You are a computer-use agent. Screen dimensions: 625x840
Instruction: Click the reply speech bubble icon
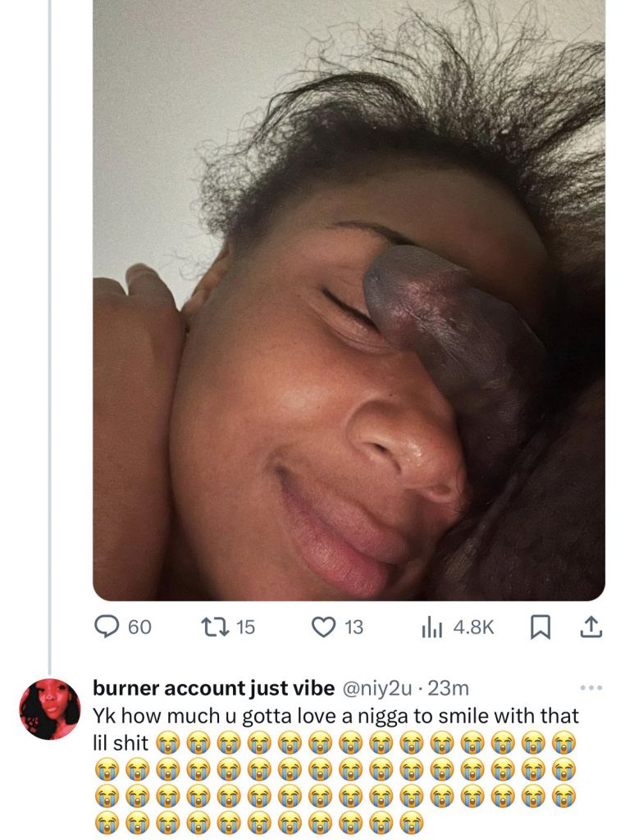tap(107, 628)
